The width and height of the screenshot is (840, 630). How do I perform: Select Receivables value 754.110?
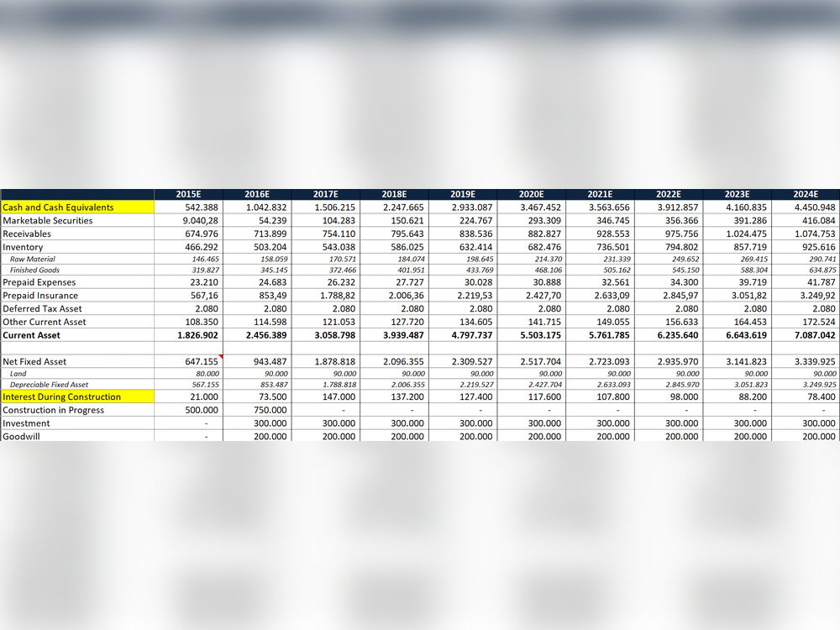339,234
